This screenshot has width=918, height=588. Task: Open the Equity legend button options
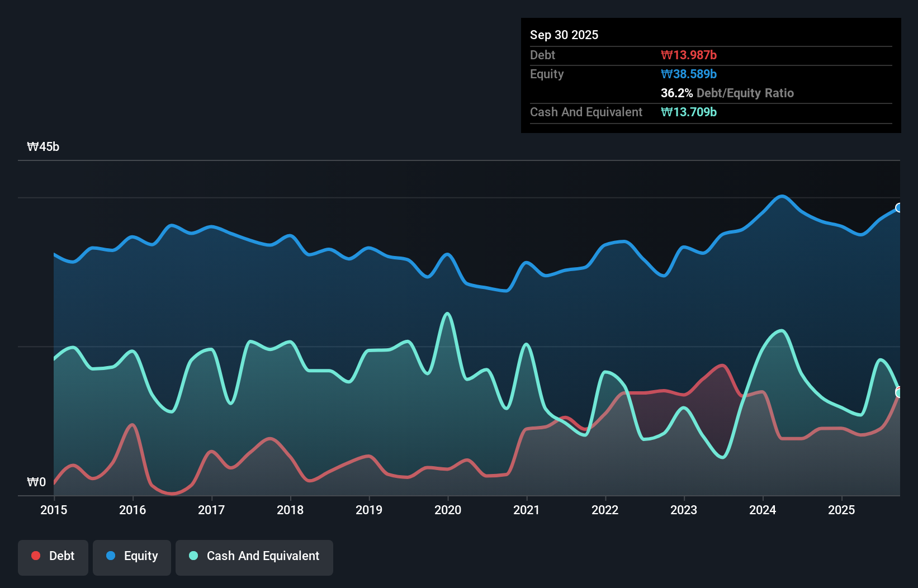click(131, 557)
